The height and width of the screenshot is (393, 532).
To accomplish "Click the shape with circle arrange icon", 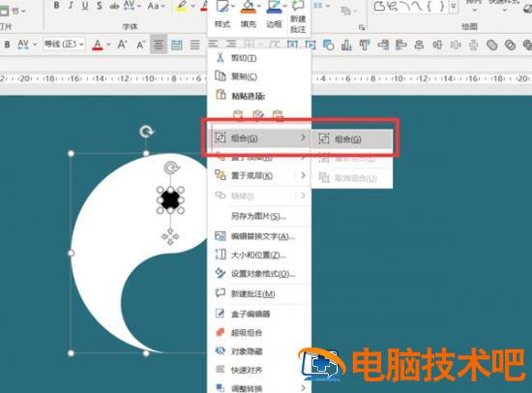I will pos(329,45).
